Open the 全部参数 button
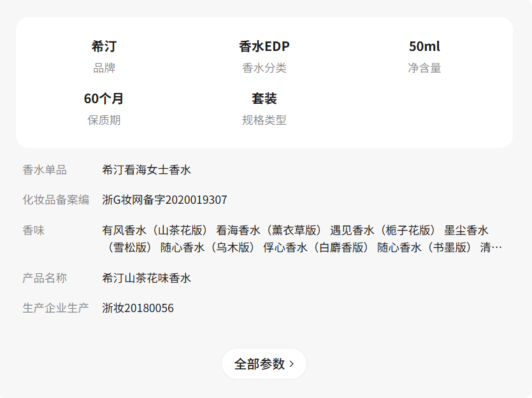The height and width of the screenshot is (398, 532). point(264,364)
